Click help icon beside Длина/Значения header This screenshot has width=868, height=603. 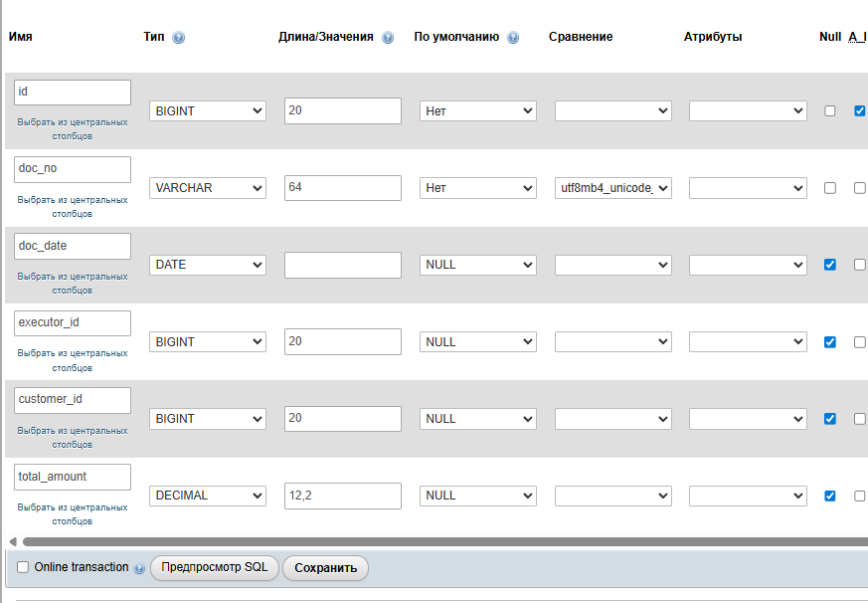click(388, 38)
